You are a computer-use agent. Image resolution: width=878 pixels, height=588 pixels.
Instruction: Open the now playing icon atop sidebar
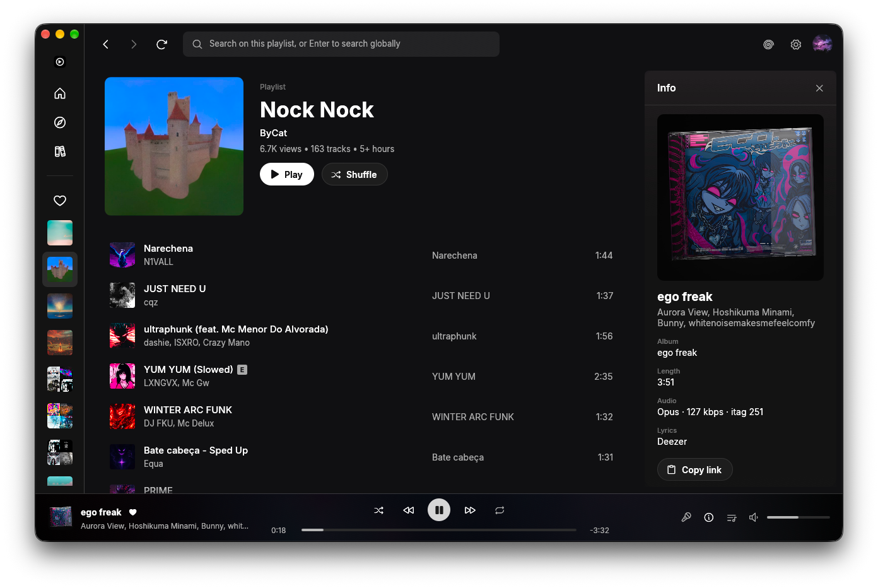pos(60,62)
